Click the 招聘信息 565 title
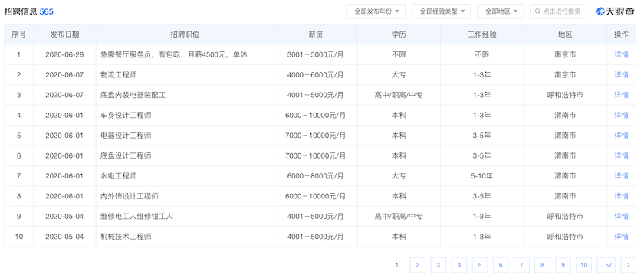The image size is (644, 278). [x=29, y=12]
